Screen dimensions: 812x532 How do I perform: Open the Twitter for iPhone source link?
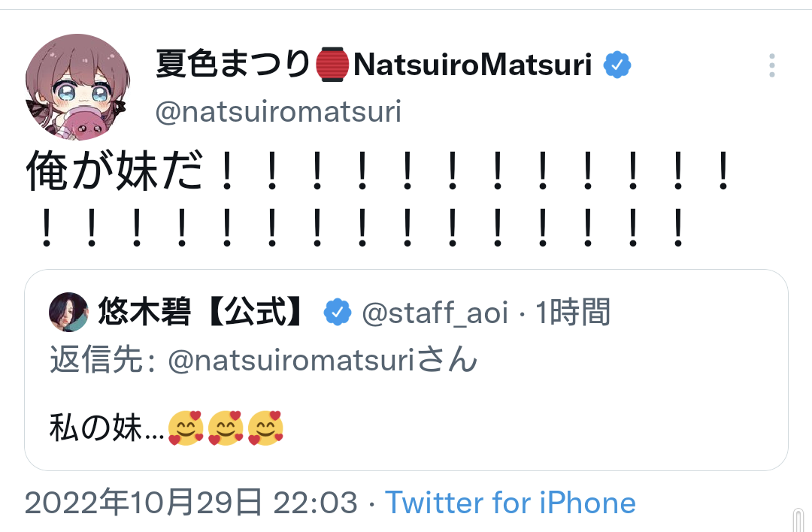coord(510,503)
